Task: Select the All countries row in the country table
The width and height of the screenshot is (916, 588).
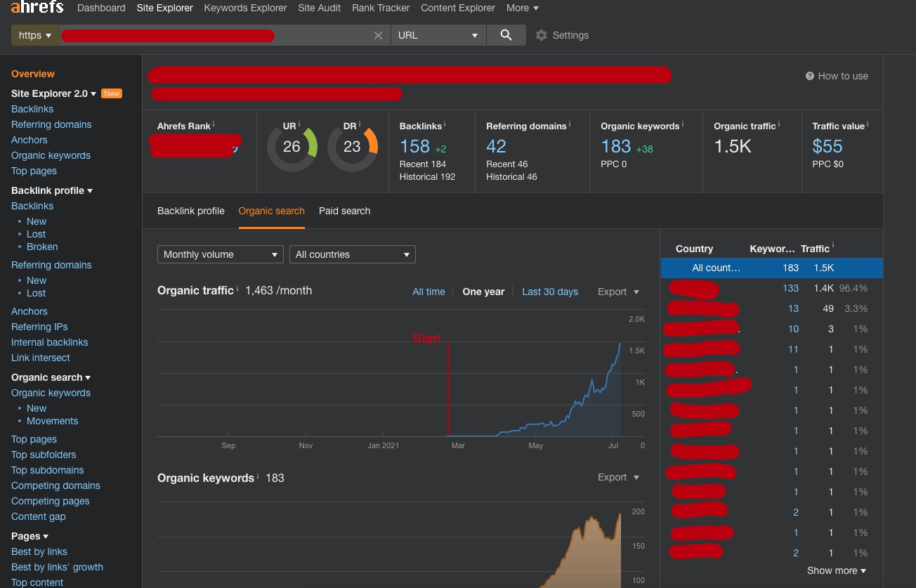Action: (772, 268)
